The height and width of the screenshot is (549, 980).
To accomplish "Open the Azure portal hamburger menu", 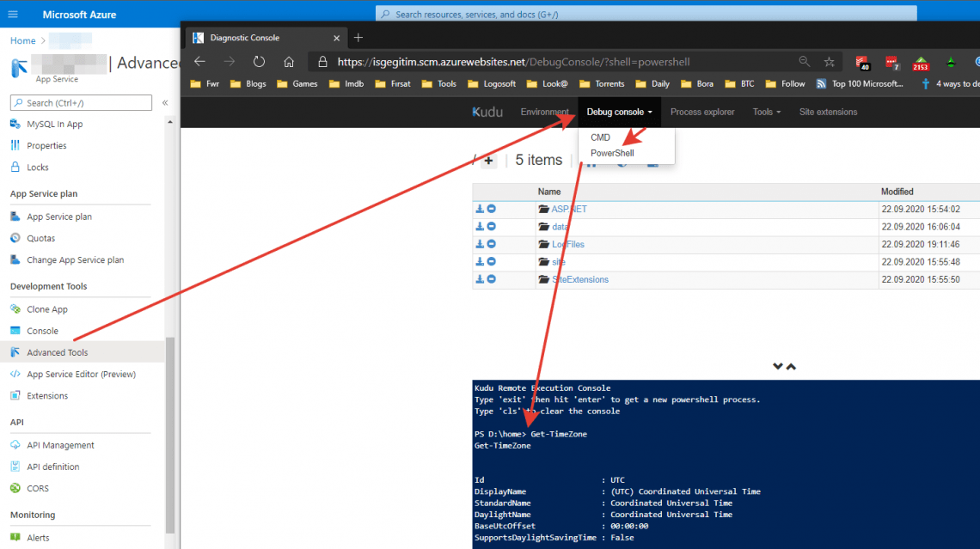I will tap(11, 14).
